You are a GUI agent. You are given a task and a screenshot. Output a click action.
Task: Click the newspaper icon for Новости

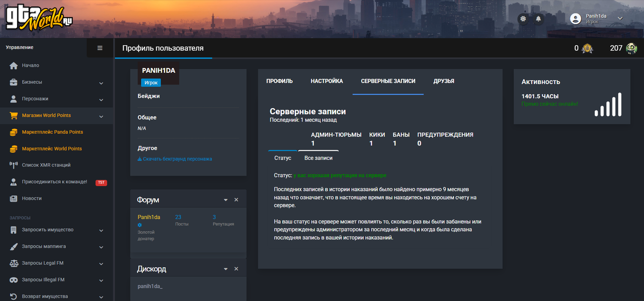tap(14, 198)
